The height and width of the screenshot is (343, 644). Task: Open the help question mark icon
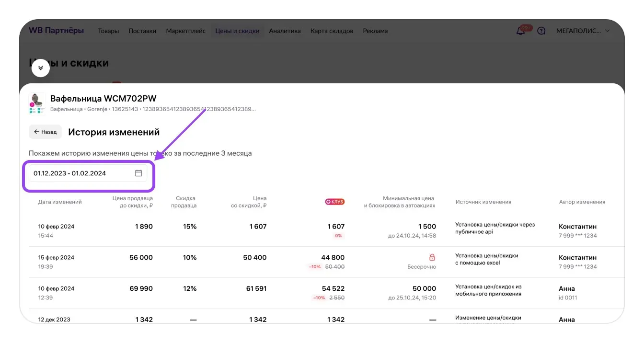(541, 31)
